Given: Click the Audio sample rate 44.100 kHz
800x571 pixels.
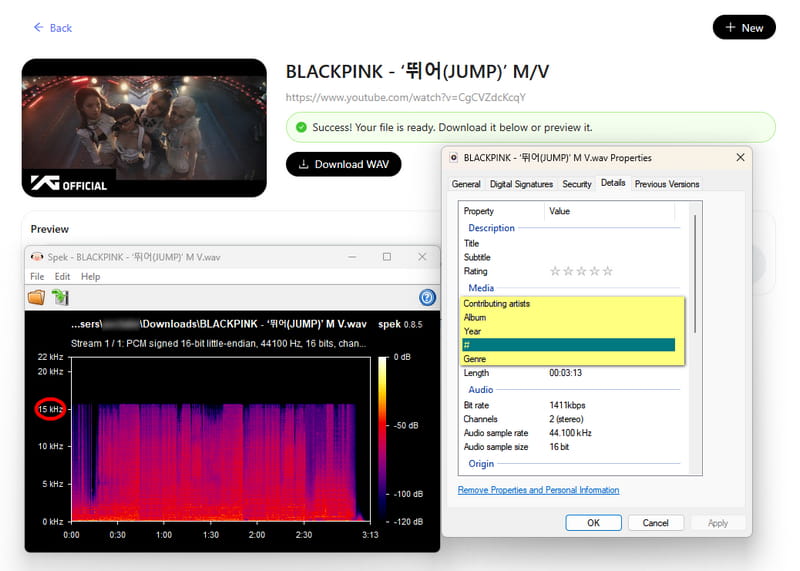Looking at the screenshot, I should pyautogui.click(x=570, y=433).
